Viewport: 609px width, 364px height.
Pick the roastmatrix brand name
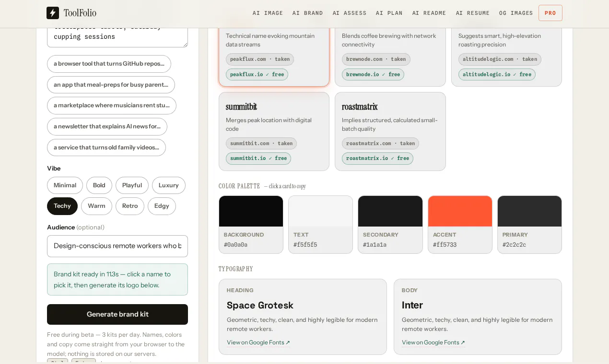[360, 106]
